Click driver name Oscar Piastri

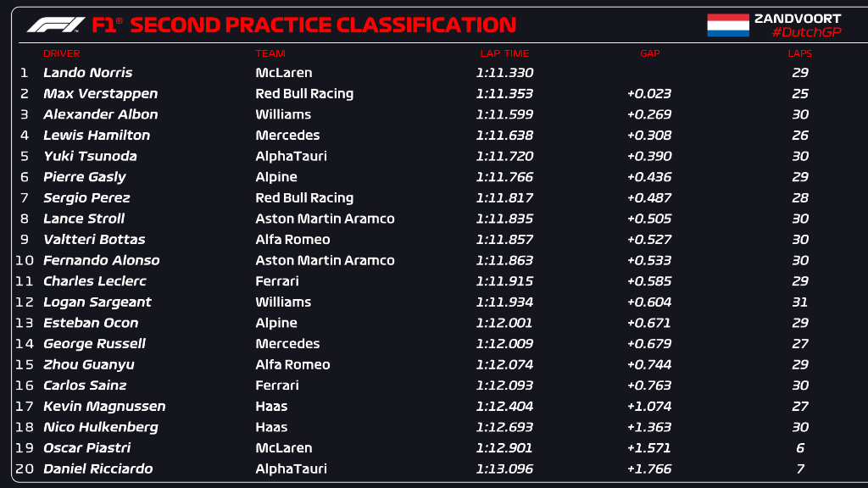coord(87,447)
